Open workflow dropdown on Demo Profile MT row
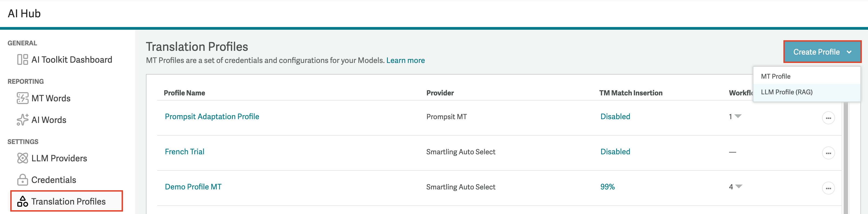 pos(739,186)
